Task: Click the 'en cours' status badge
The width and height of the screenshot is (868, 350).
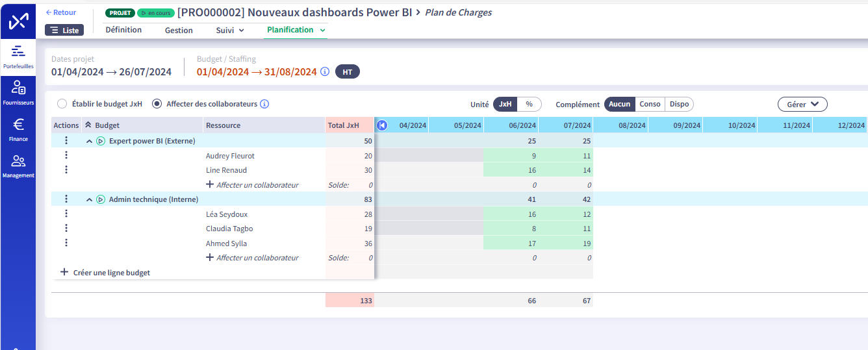Action: click(156, 13)
